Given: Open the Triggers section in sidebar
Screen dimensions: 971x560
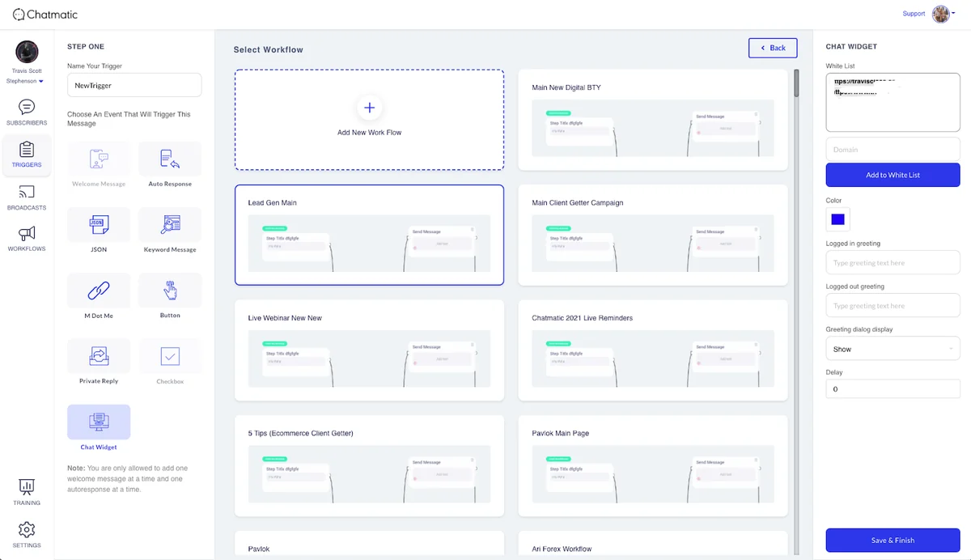Looking at the screenshot, I should 27,155.
